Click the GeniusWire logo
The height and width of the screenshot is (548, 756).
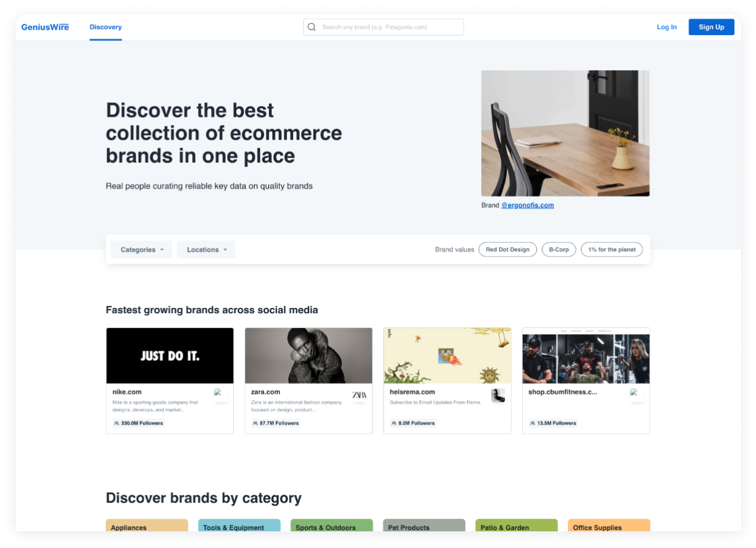pos(45,27)
